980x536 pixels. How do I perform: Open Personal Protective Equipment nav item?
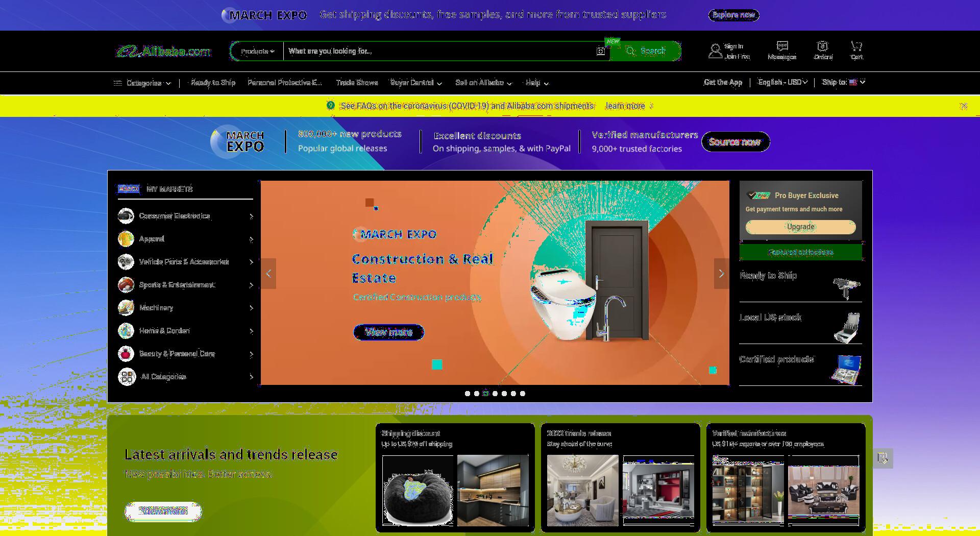285,83
